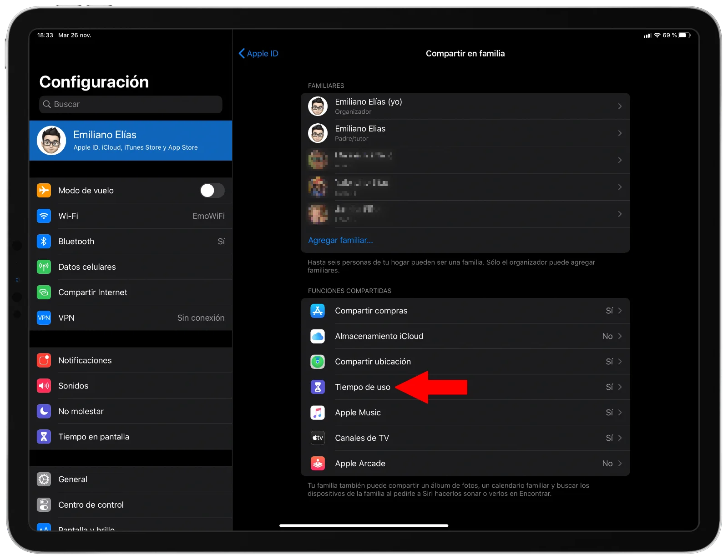Tap the home indicator bar at bottom
The image size is (728, 560).
364,525
